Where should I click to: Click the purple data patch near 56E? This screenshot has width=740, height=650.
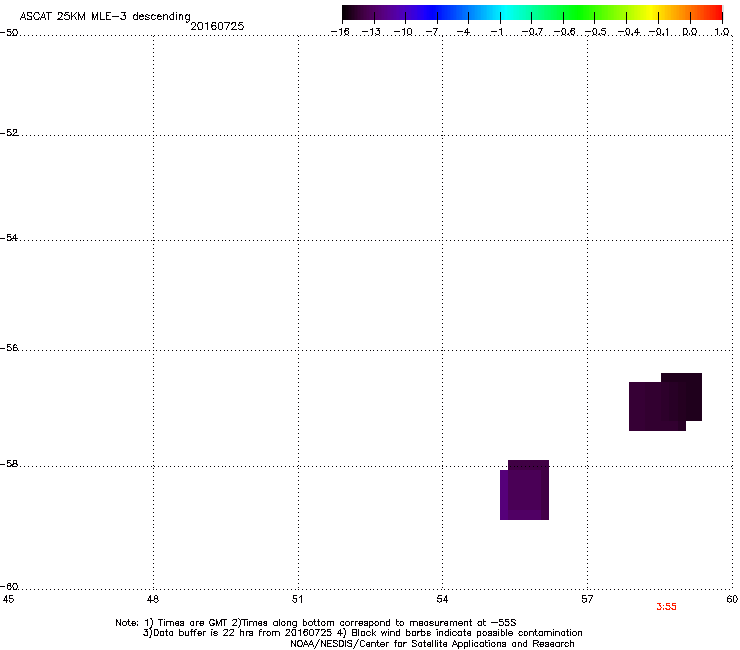click(x=524, y=490)
